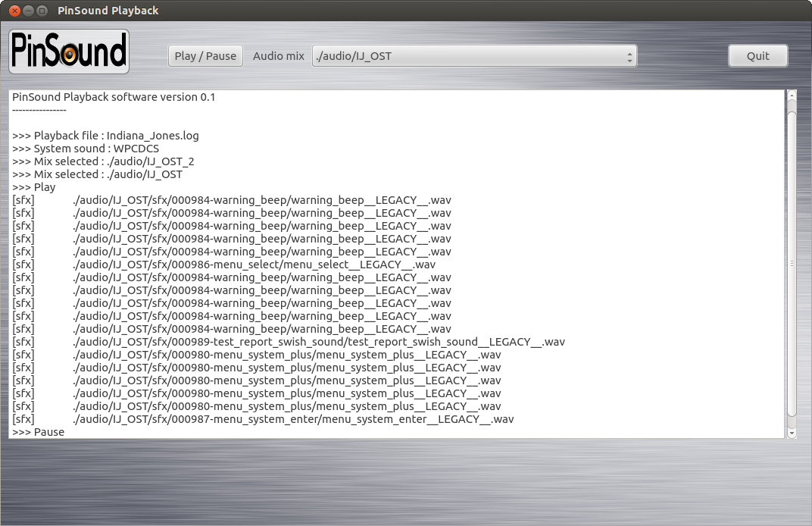Click the test_report_swish_sound__LEGACY__.wav log line
Viewport: 812px width, 526px height.
coord(289,342)
